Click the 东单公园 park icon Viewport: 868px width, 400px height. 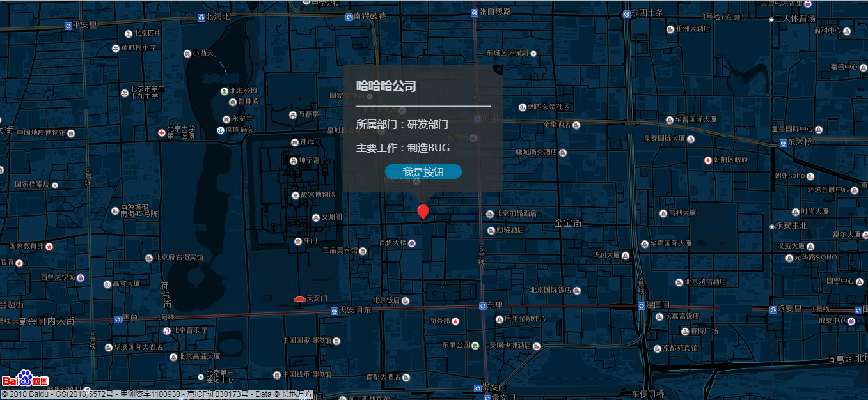pyautogui.click(x=475, y=346)
